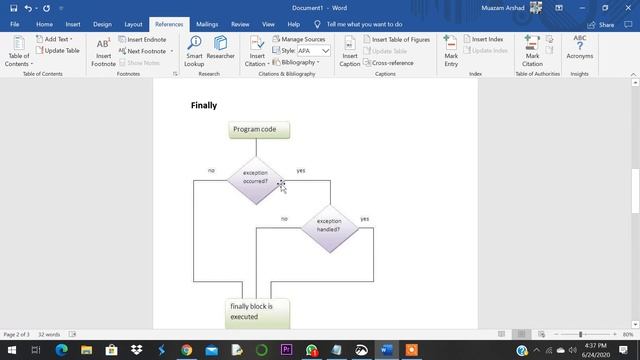Open Smart Lookup pane
The height and width of the screenshot is (360, 640).
[194, 51]
